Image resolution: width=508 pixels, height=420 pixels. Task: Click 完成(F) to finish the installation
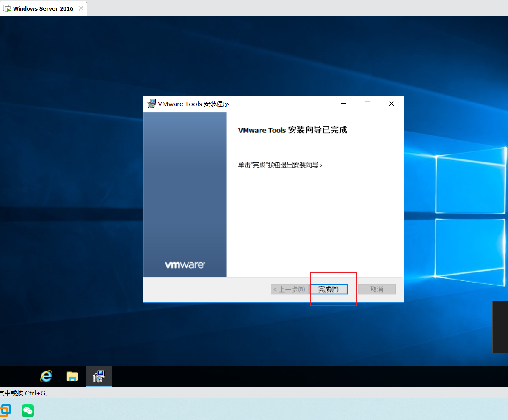pyautogui.click(x=329, y=289)
